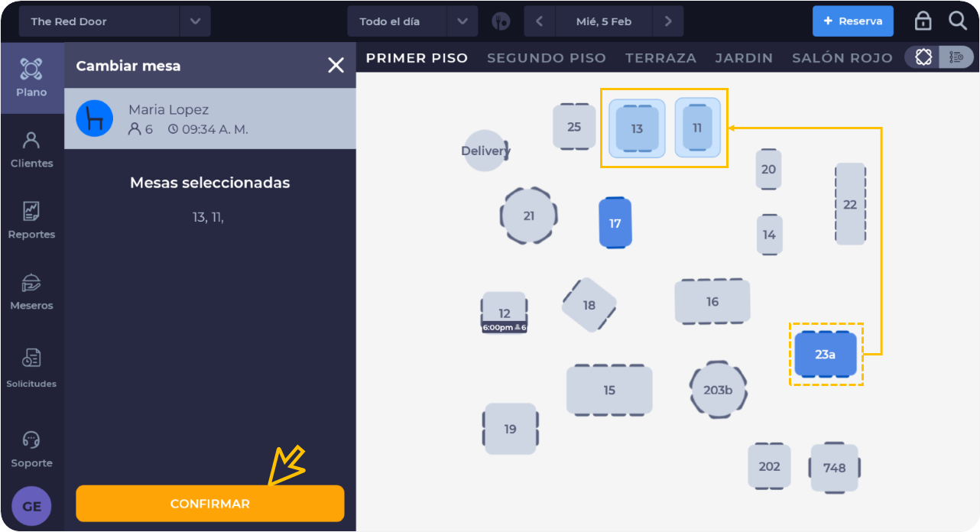Screen dimensions: 980x532
Task: Select blue table 23a
Action: (826, 354)
